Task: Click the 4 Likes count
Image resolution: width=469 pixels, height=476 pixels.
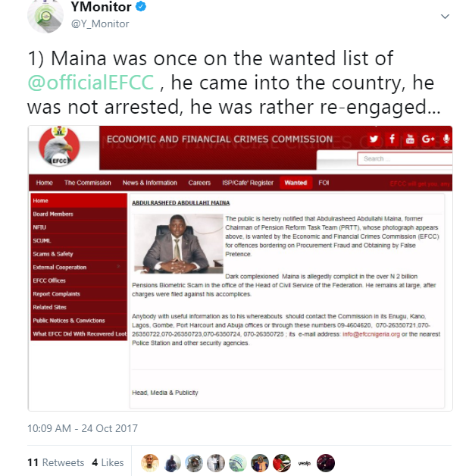Action: pyautogui.click(x=108, y=462)
